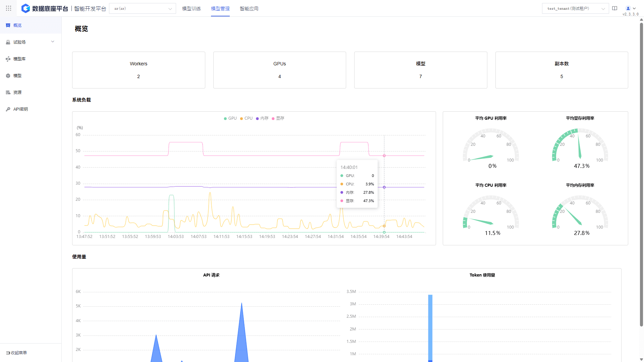The height and width of the screenshot is (362, 644).
Task: Click the page vertical scrollbar
Action: 641,174
